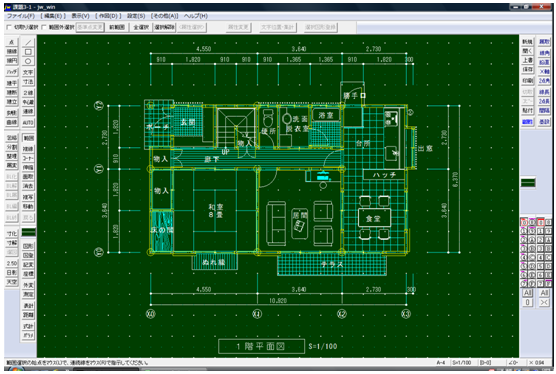Screen dimensions: 556x374
Task: Open the S=1/100 scale setting
Action: [x=462, y=363]
